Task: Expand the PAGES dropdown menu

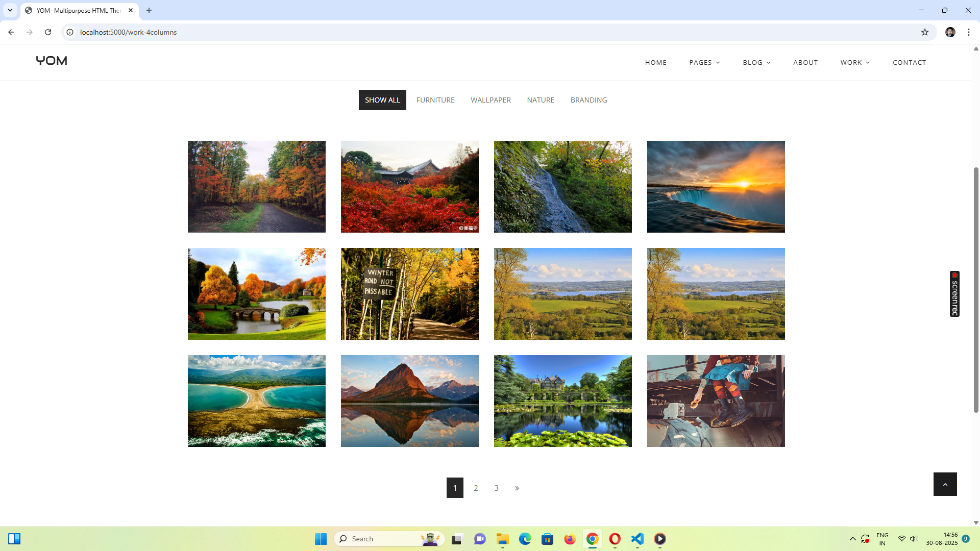Action: (x=704, y=62)
